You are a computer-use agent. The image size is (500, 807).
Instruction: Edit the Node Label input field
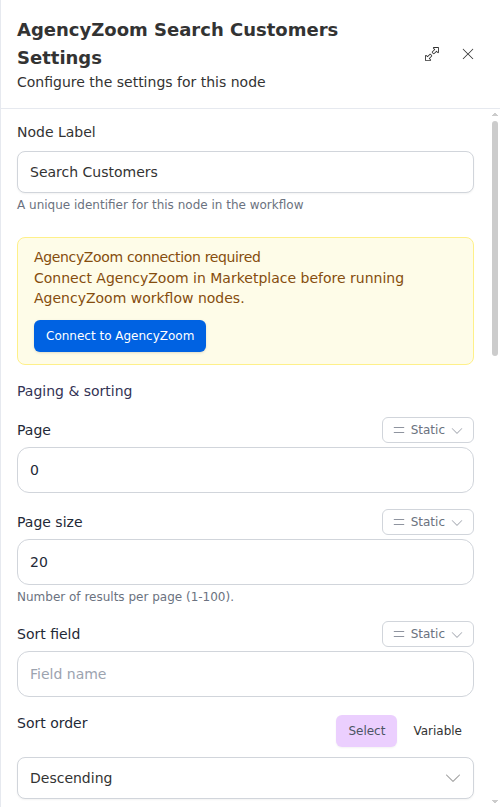[x=245, y=172]
